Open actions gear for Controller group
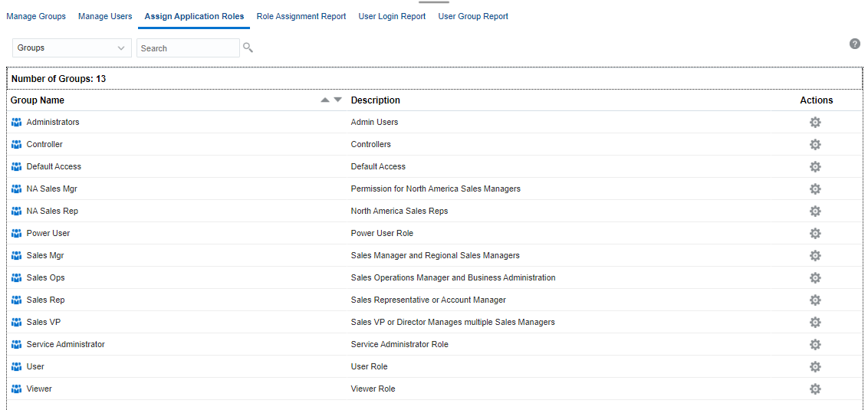Viewport: 868px width, 410px height. tap(815, 144)
